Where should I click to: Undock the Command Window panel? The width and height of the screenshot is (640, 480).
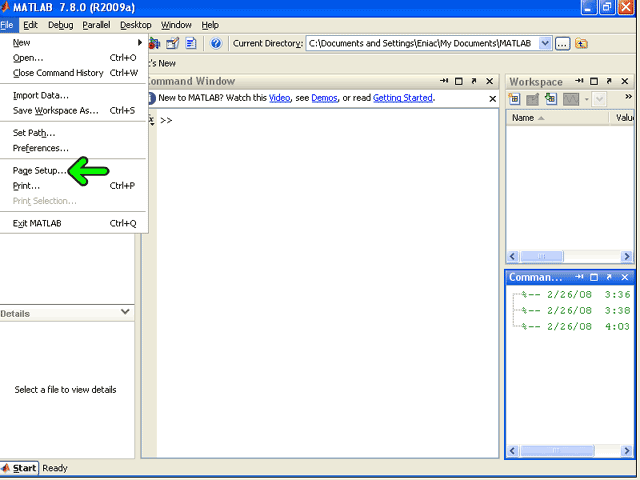click(473, 81)
